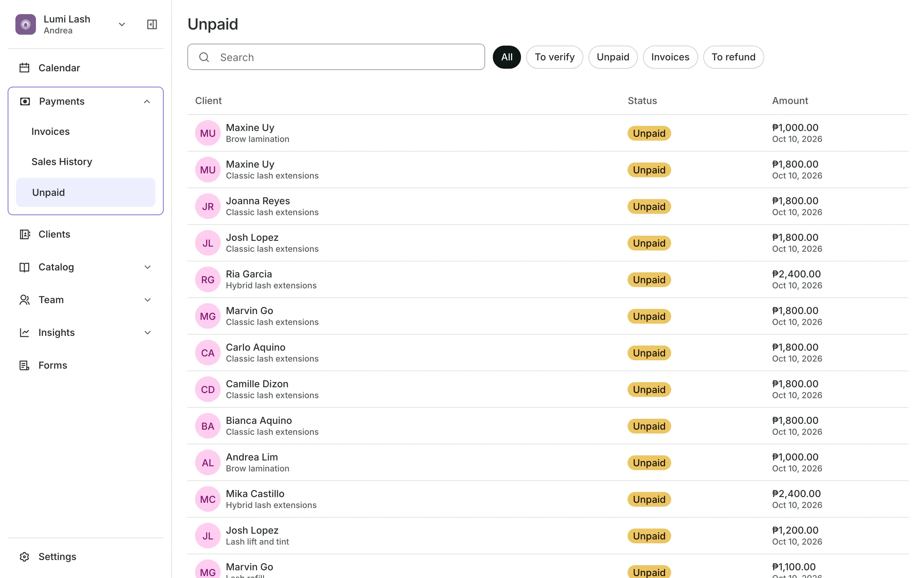Viewport: 924px width, 578px height.
Task: Open Andrea Lim client name
Action: [252, 457]
